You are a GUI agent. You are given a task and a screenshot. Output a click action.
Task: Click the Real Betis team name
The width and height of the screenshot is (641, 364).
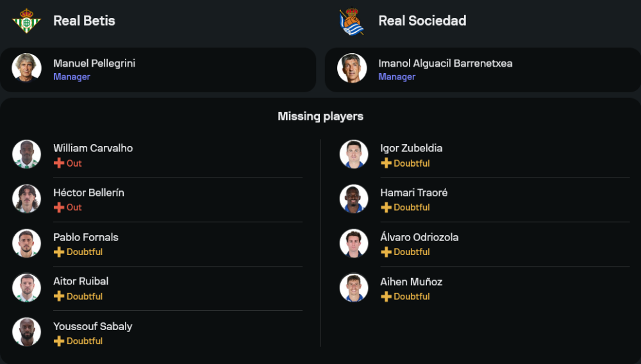[84, 21]
